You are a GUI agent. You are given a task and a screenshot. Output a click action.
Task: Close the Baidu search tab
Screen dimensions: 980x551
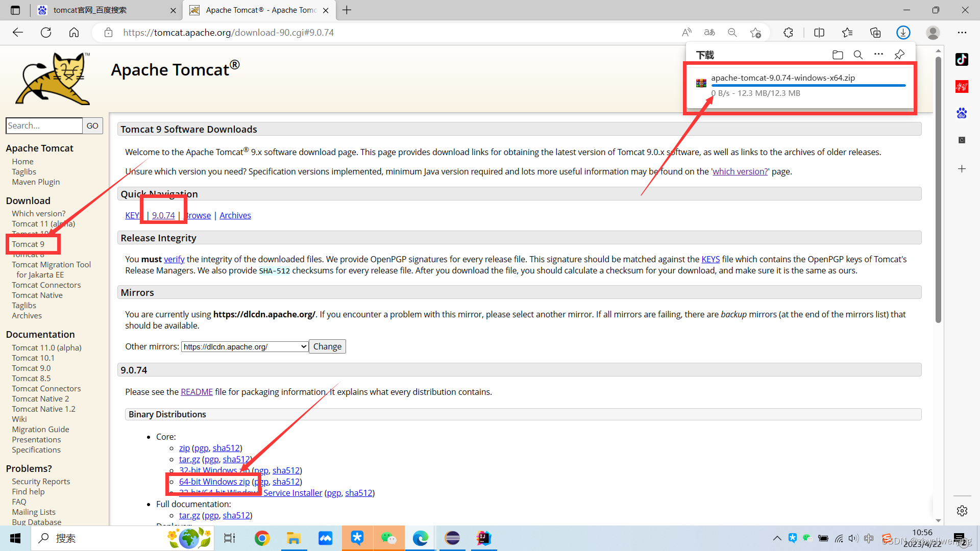[x=173, y=10]
